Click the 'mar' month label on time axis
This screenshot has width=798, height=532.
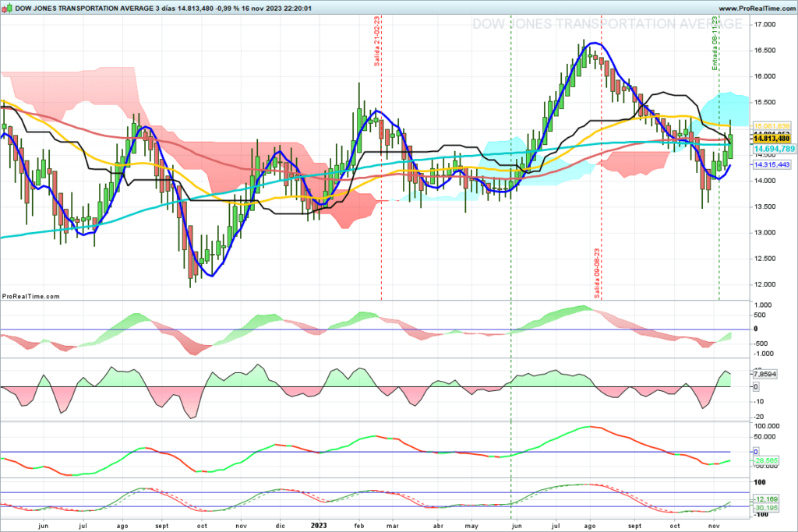tap(393, 526)
